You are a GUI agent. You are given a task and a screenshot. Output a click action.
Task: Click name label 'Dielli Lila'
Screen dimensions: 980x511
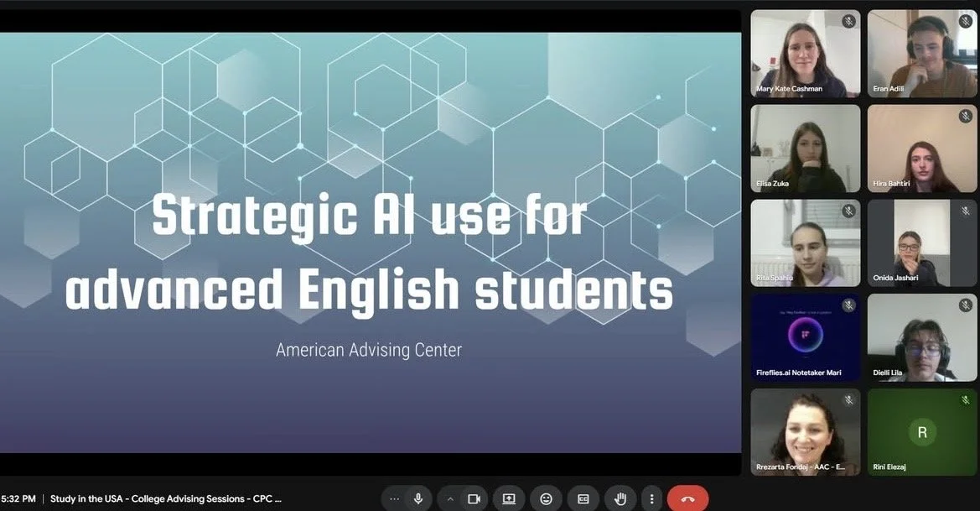tap(887, 373)
